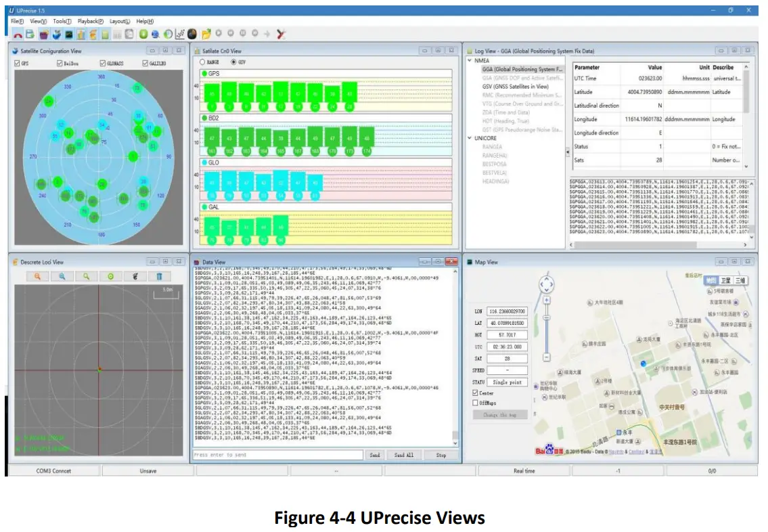768x532 pixels.
Task: Click the blue globe map toolbar icon
Action: (x=155, y=34)
